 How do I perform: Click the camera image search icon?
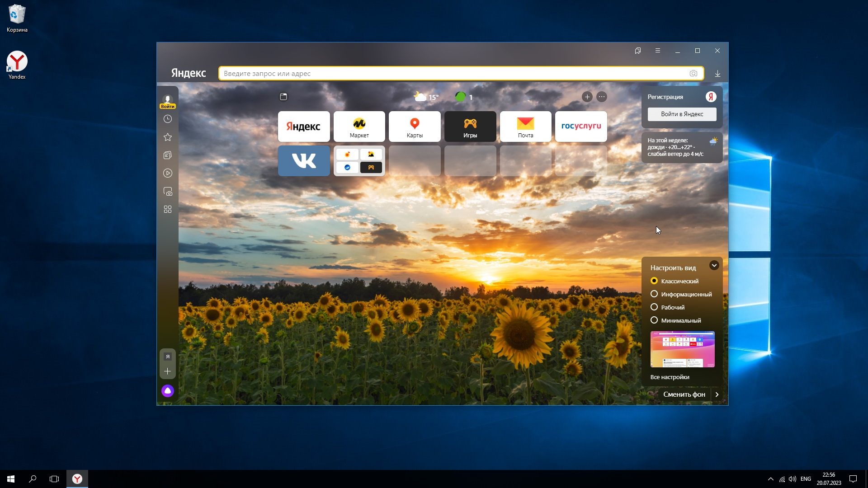(693, 73)
